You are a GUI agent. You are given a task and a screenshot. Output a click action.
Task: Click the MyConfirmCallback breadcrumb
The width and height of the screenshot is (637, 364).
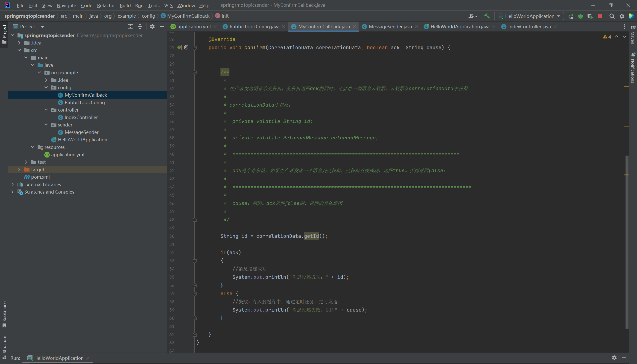coord(188,16)
